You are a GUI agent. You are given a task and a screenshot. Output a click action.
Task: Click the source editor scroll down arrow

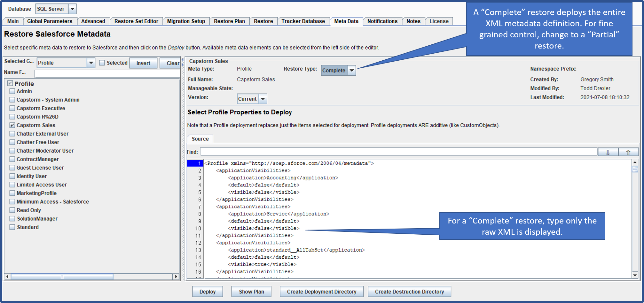(635, 275)
